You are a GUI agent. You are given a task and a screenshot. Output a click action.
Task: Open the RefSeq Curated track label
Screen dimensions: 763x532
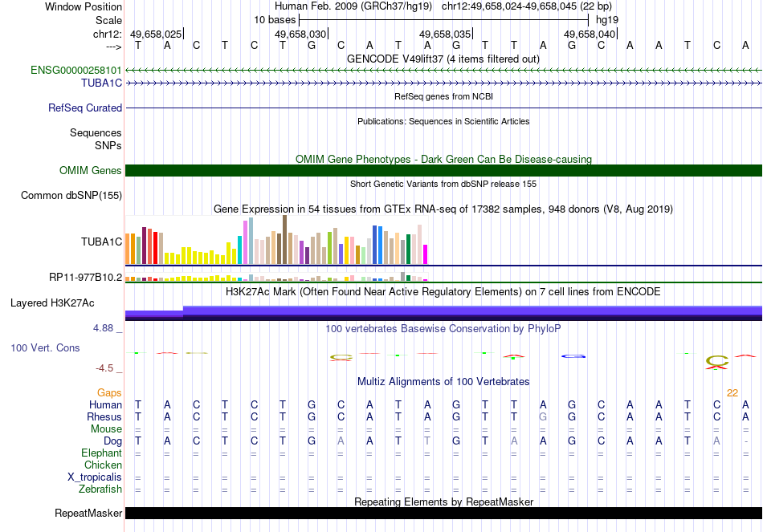pyautogui.click(x=85, y=108)
